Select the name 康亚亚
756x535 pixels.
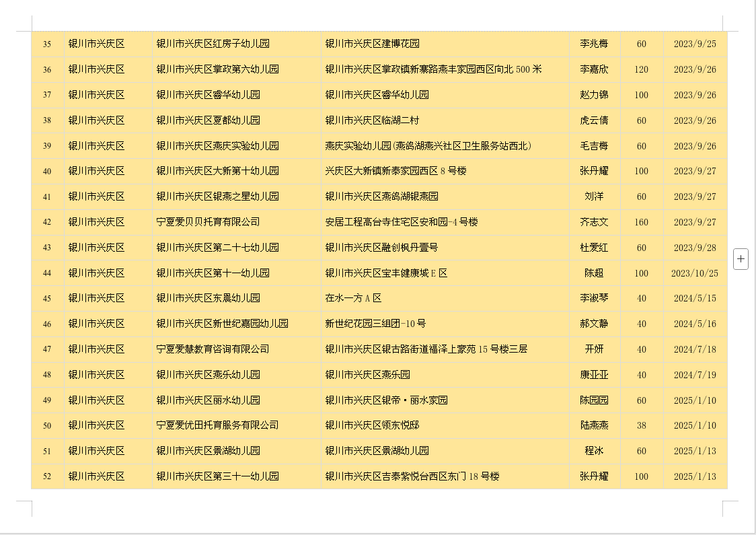coord(594,376)
